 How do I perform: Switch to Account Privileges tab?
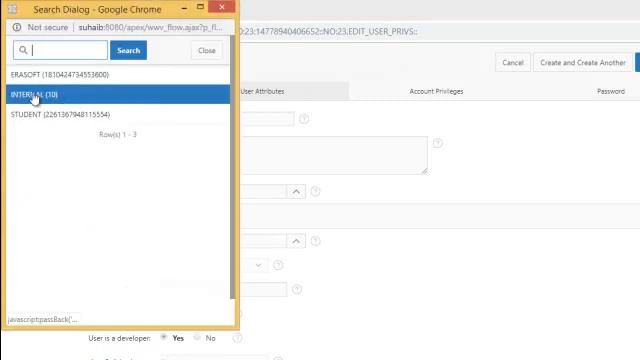point(436,91)
